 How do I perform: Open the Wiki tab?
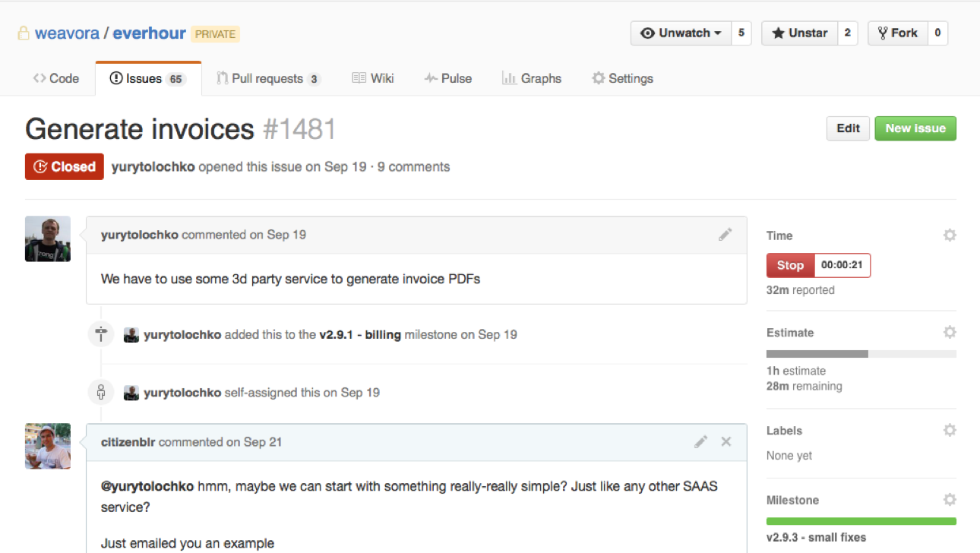pyautogui.click(x=373, y=78)
